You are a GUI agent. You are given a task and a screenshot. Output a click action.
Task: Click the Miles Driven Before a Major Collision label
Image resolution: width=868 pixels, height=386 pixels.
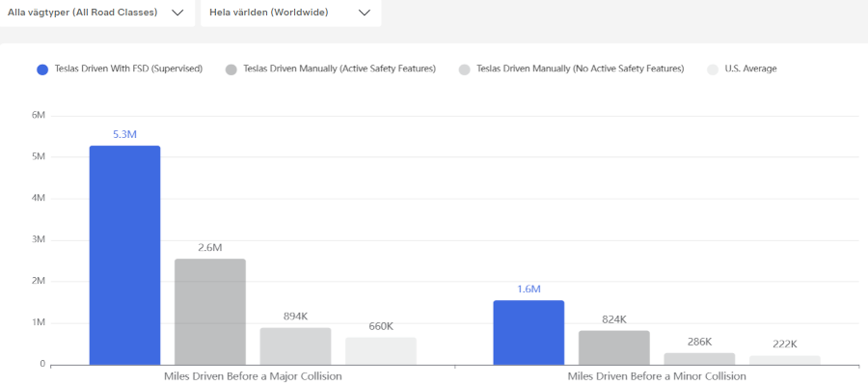pos(253,375)
